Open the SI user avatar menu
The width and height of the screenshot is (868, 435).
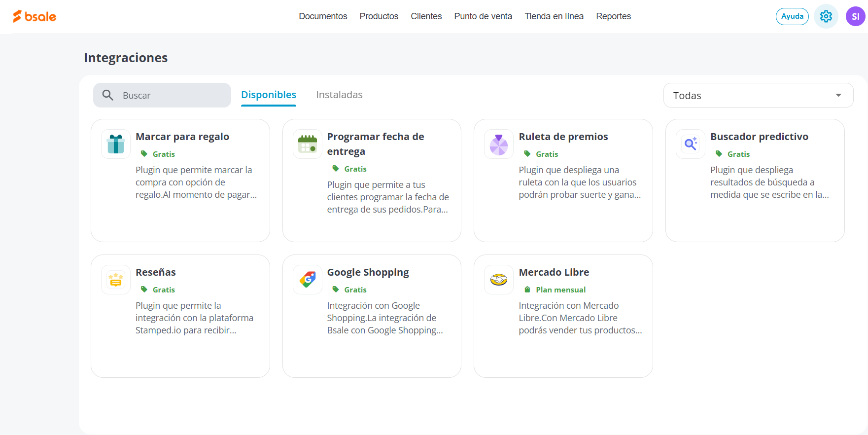coord(856,16)
